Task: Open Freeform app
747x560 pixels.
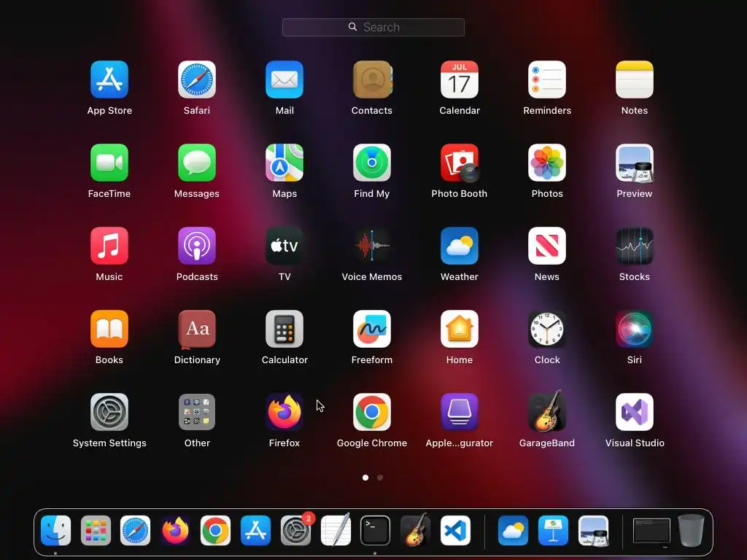Action: tap(372, 329)
